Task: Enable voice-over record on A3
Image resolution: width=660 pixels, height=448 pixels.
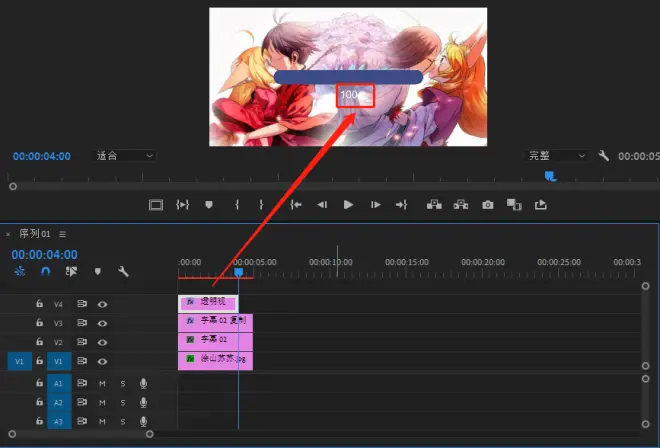Action: pos(144,421)
